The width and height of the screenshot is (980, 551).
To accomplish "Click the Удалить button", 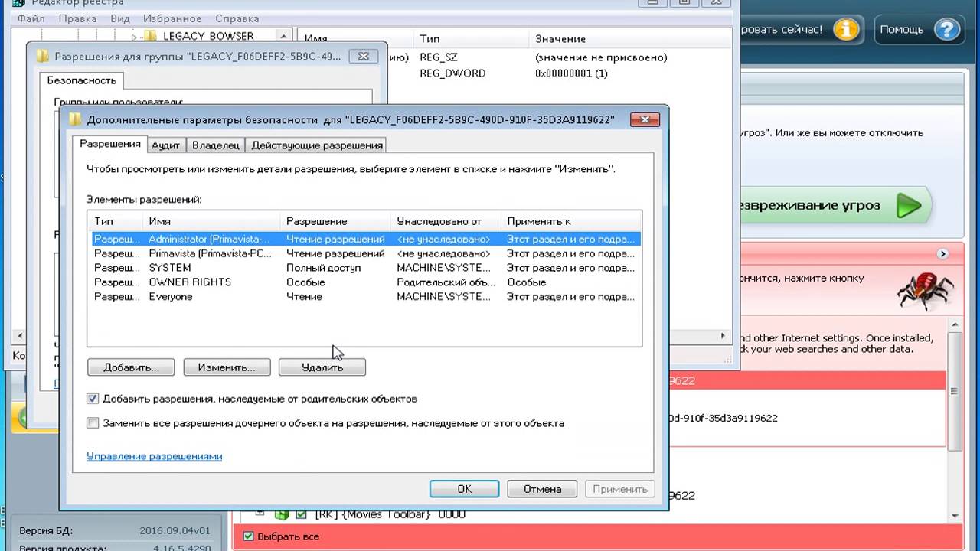I will tap(322, 367).
